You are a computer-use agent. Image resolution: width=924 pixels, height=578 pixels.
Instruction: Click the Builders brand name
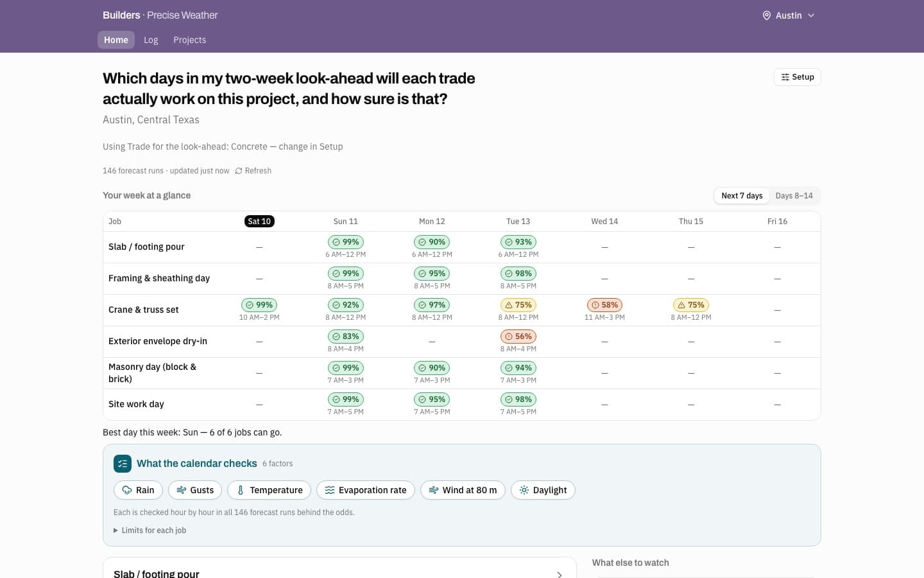[x=121, y=15]
